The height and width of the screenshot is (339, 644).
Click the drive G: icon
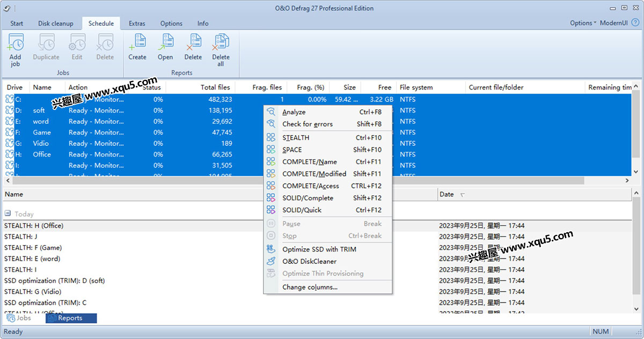point(10,143)
